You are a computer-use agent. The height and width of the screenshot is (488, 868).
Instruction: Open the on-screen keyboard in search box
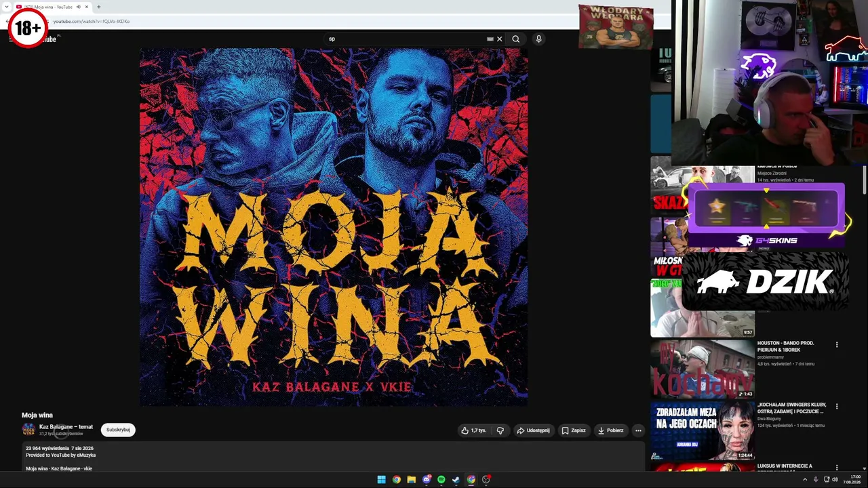pos(490,39)
